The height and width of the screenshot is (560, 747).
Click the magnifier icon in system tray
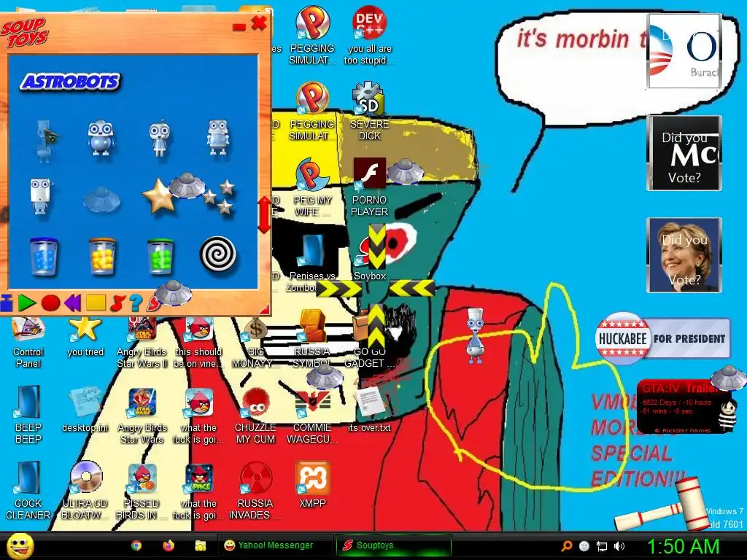tap(566, 545)
